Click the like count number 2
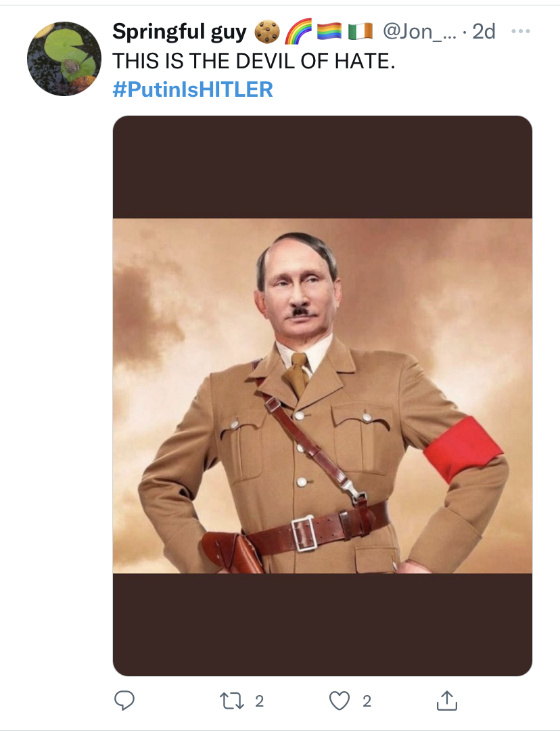The height and width of the screenshot is (731, 560). tap(367, 701)
